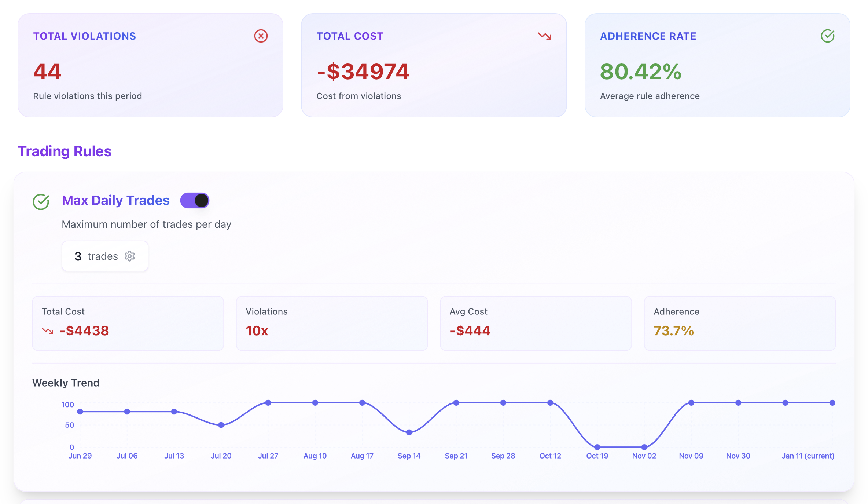Expand the Weekly Trend section
Image resolution: width=868 pixels, height=504 pixels.
66,383
